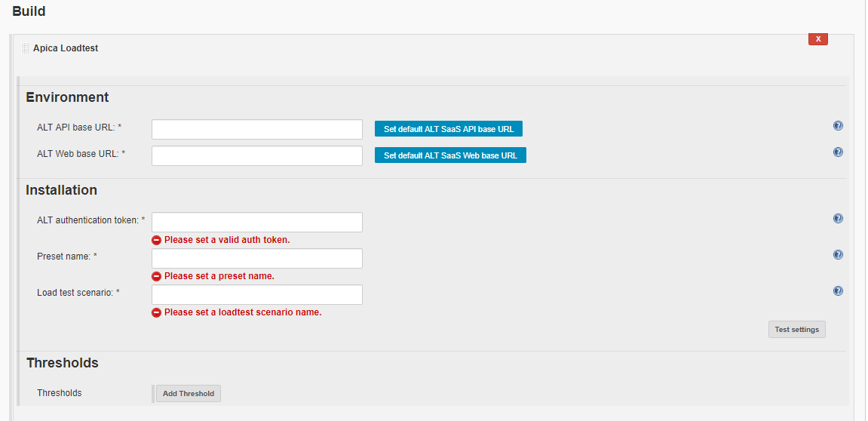
Task: Grab the Apica Loadtest drag handle
Action: (x=25, y=48)
